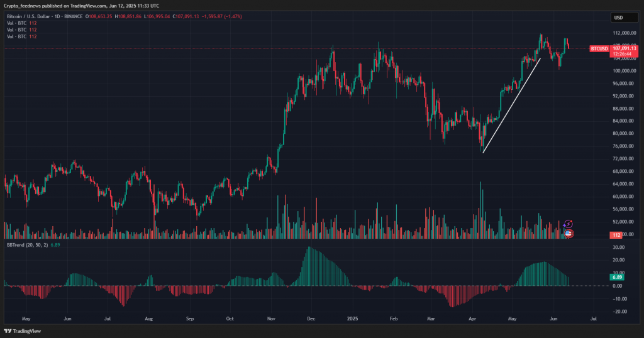Click the BBTrend (20, 50, 2) indicator label
The width and height of the screenshot is (644, 338).
26,244
